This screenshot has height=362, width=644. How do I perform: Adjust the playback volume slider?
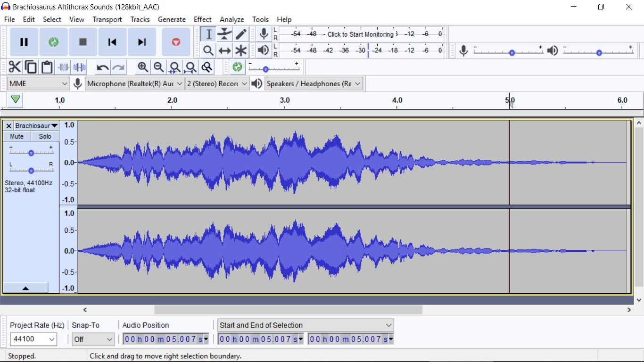click(x=599, y=53)
